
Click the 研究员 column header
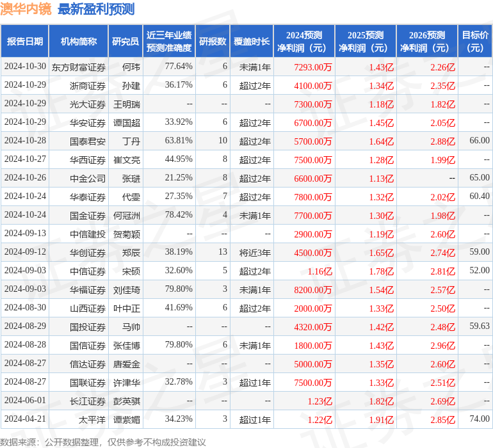tap(125, 41)
